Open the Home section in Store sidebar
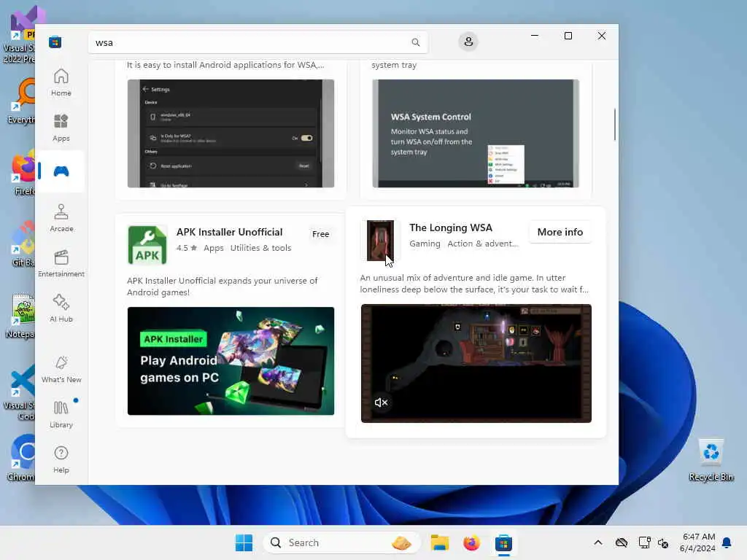This screenshot has height=560, width=747. [x=61, y=82]
